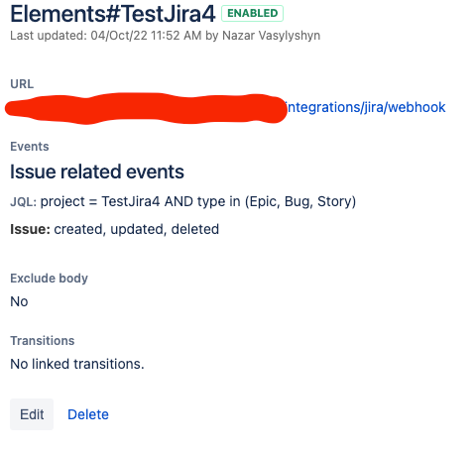This screenshot has height=453, width=476.
Task: Click the Exclude body label
Action: coord(50,279)
